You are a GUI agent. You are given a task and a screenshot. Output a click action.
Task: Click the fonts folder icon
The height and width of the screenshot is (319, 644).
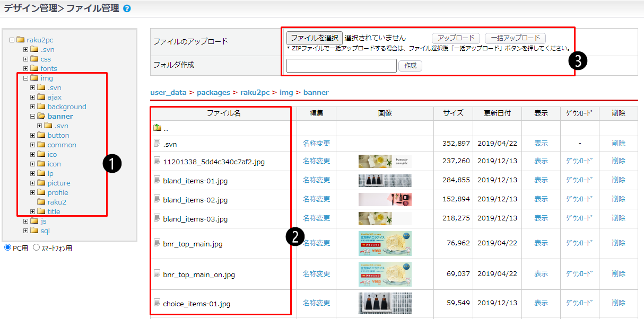(x=34, y=68)
